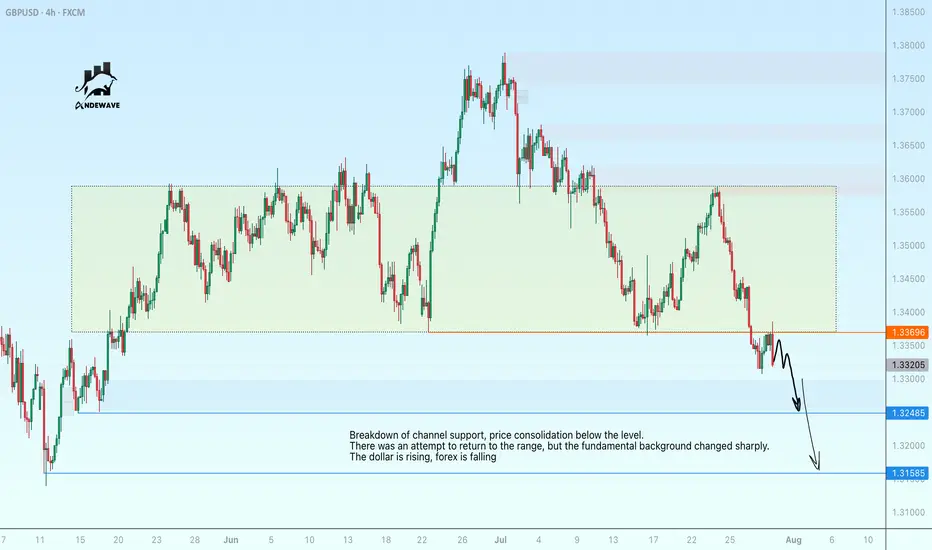Click 'The dollar is rising, forex is falling' text

point(423,457)
